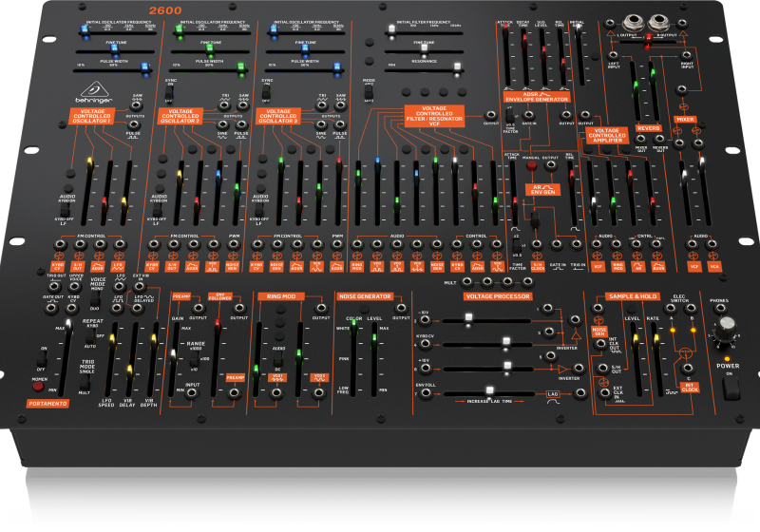
Task: Click the ADSR decay time slider
Action: click(525, 57)
